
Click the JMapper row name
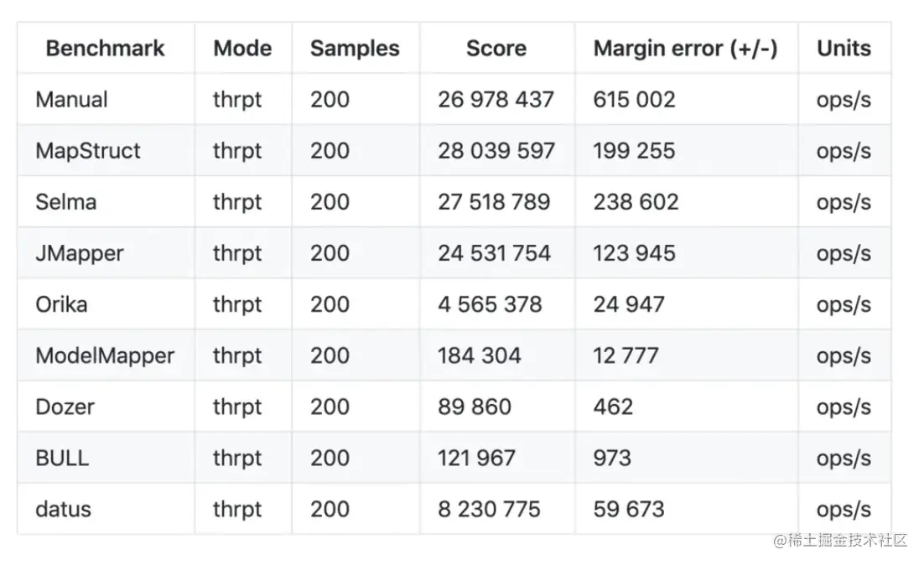pos(79,253)
